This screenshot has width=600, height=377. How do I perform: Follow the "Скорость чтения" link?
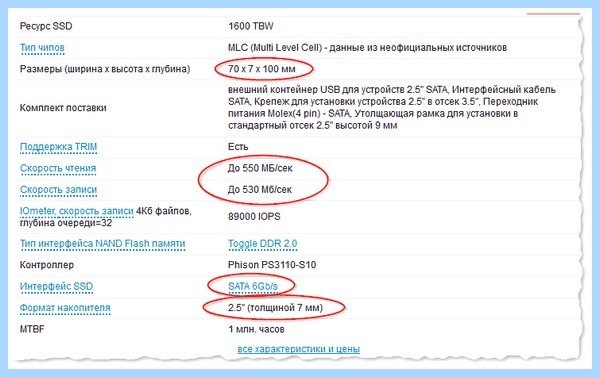[x=58, y=168]
